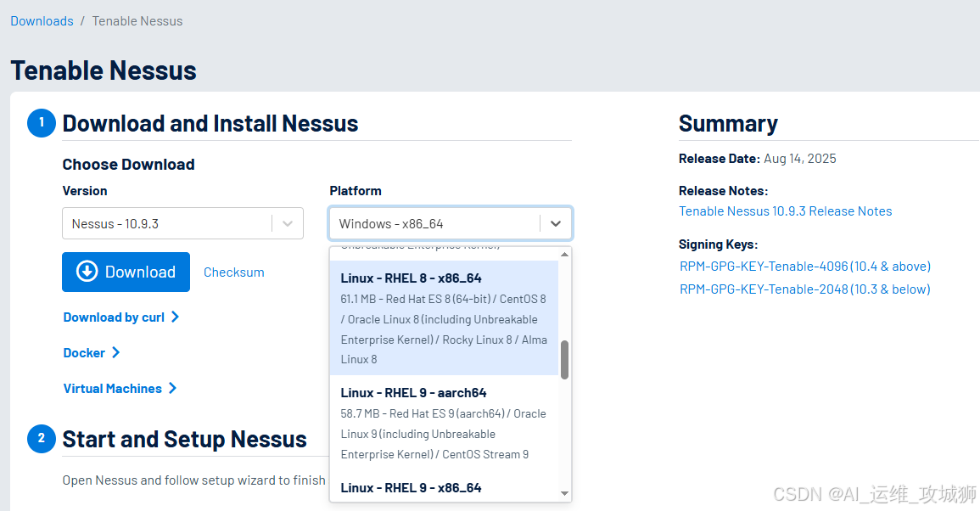
Task: Expand Download by curl section
Action: coord(120,317)
